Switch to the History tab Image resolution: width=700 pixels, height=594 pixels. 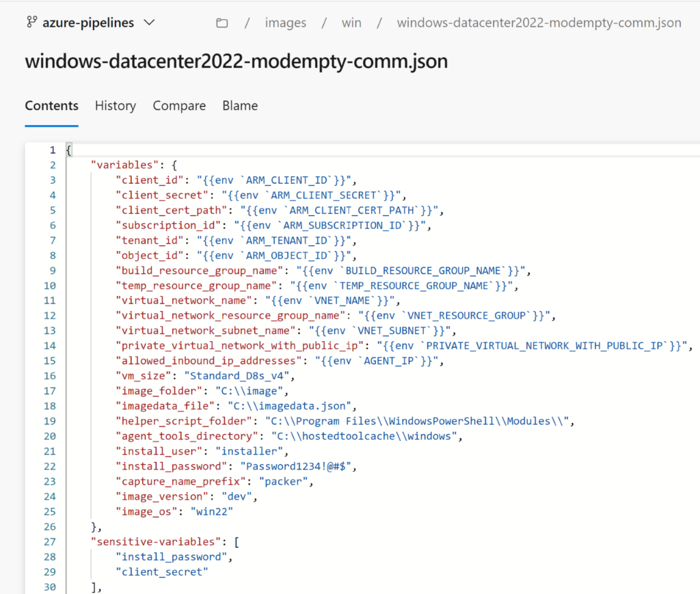coord(115,106)
